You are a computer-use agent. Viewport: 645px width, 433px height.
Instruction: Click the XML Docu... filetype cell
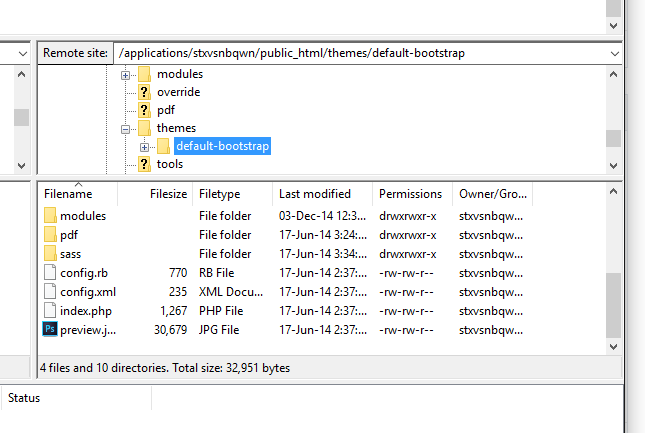coord(231,292)
